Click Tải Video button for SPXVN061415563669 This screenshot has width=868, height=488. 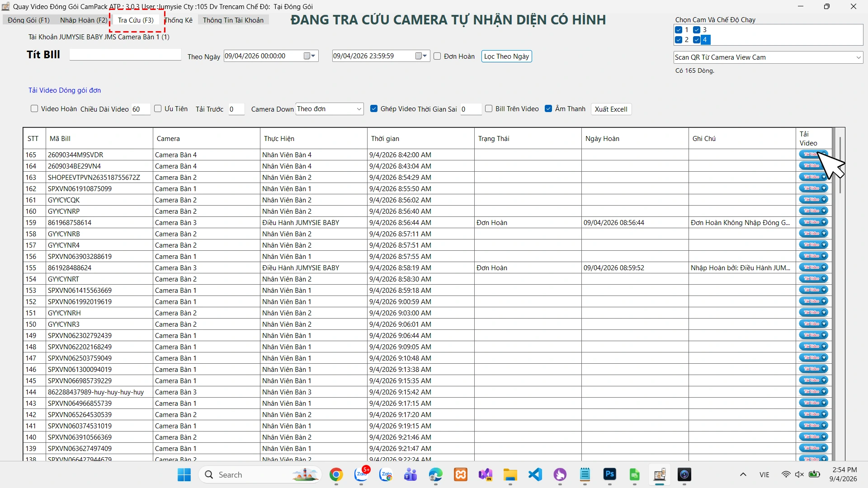[813, 290]
